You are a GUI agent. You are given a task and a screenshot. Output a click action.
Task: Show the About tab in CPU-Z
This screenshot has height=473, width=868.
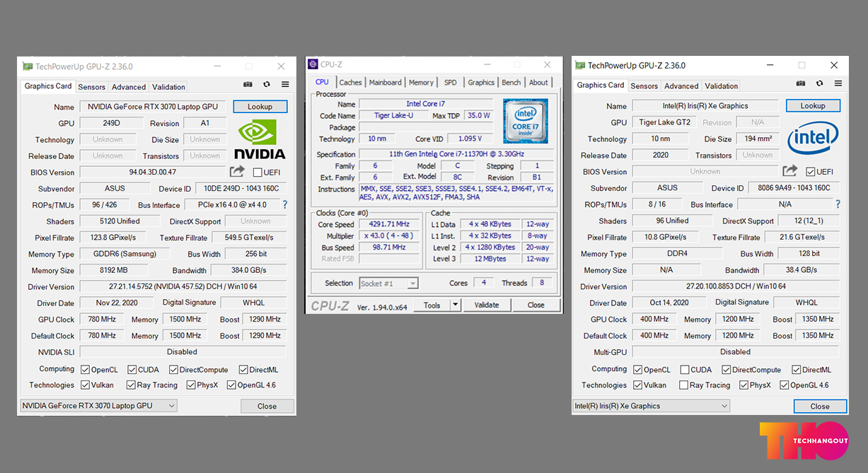pos(538,83)
